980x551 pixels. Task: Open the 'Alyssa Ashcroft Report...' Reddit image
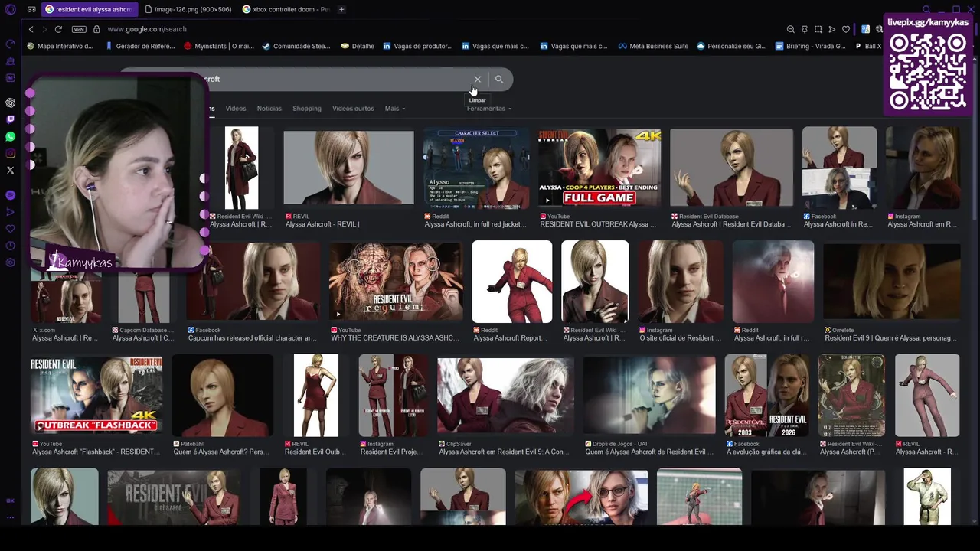point(512,282)
